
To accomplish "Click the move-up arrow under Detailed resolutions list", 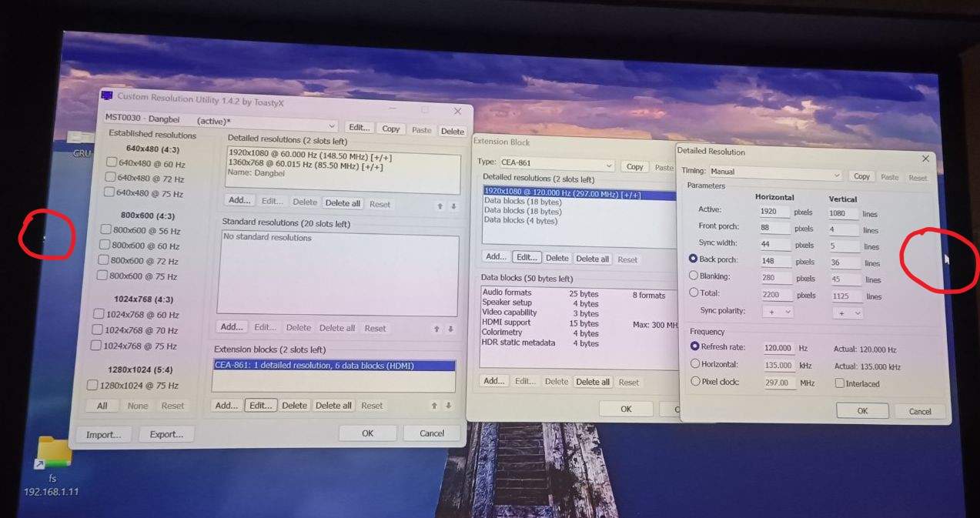I will 440,206.
